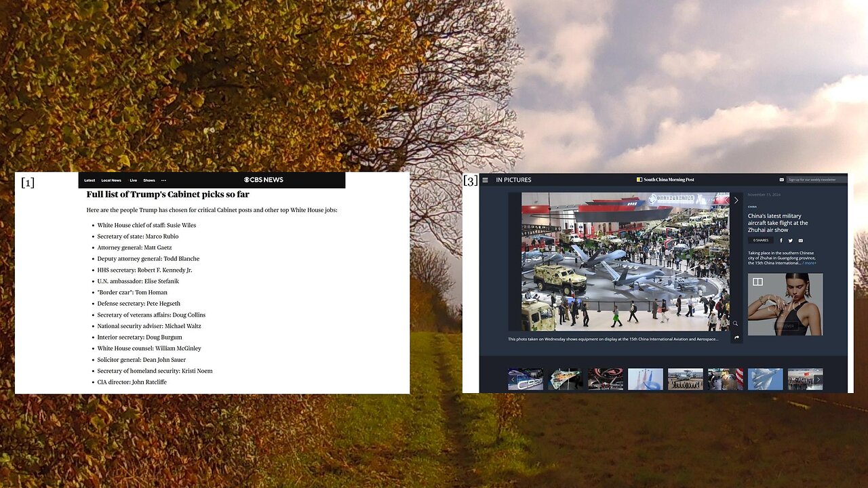This screenshot has height=488, width=868.
Task: Click the Doug Collins list entry
Action: (151, 314)
